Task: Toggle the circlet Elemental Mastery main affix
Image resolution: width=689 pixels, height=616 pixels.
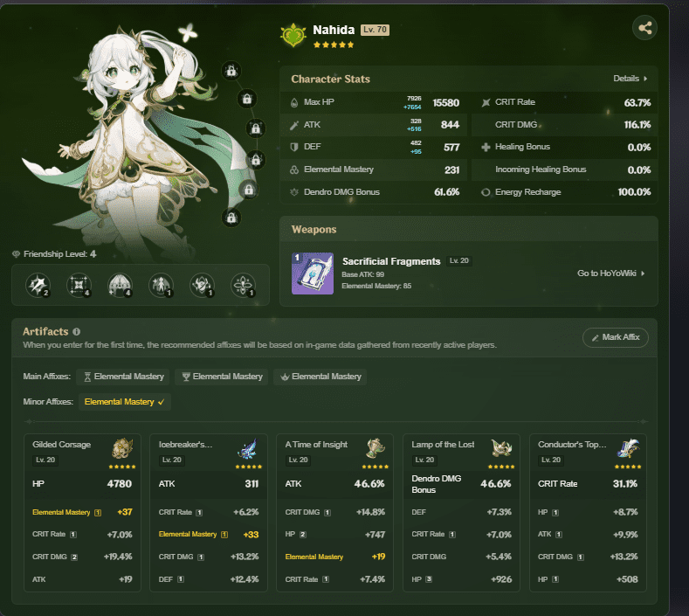Action: click(x=320, y=377)
